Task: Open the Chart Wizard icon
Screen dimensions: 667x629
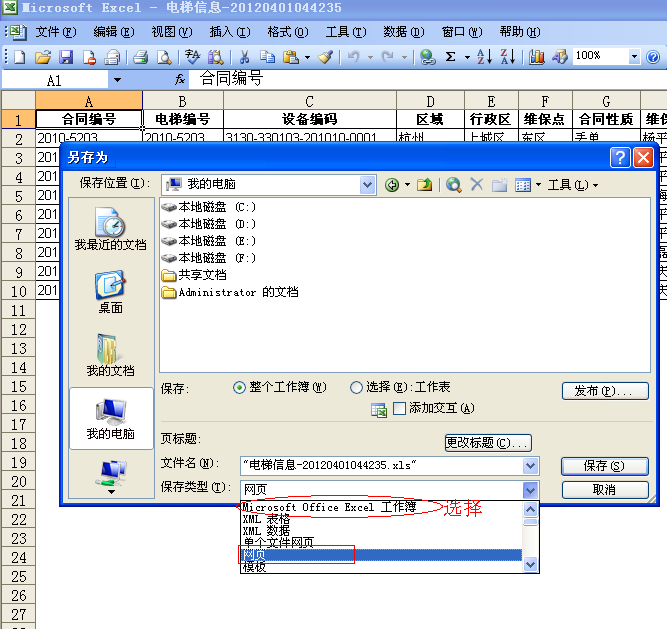Action: click(x=536, y=57)
